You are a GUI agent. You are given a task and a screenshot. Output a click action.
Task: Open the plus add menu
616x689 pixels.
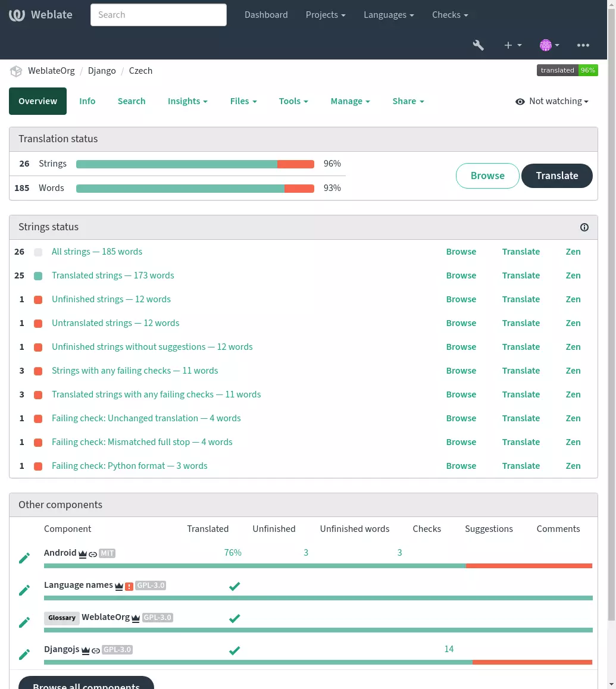512,45
